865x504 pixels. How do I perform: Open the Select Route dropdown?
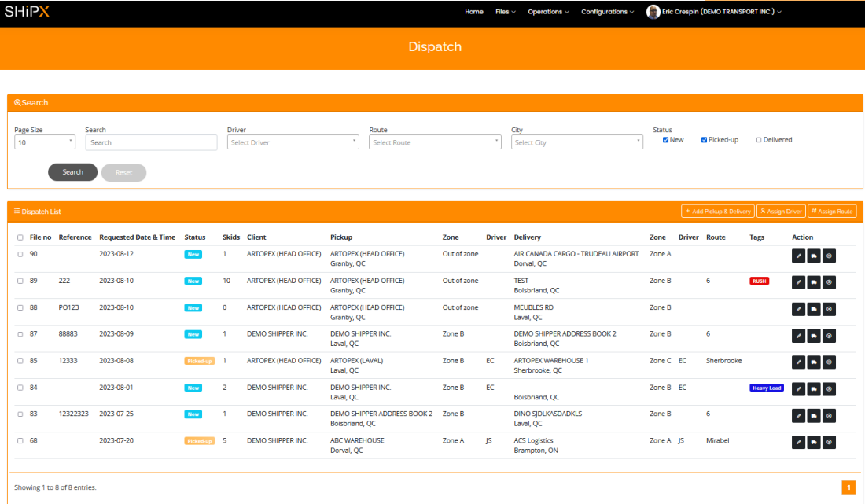(x=435, y=142)
